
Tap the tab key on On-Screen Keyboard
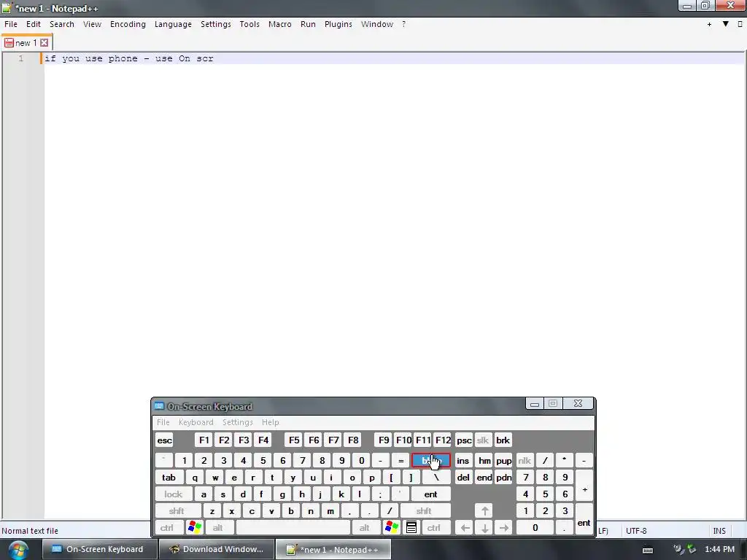point(169,478)
